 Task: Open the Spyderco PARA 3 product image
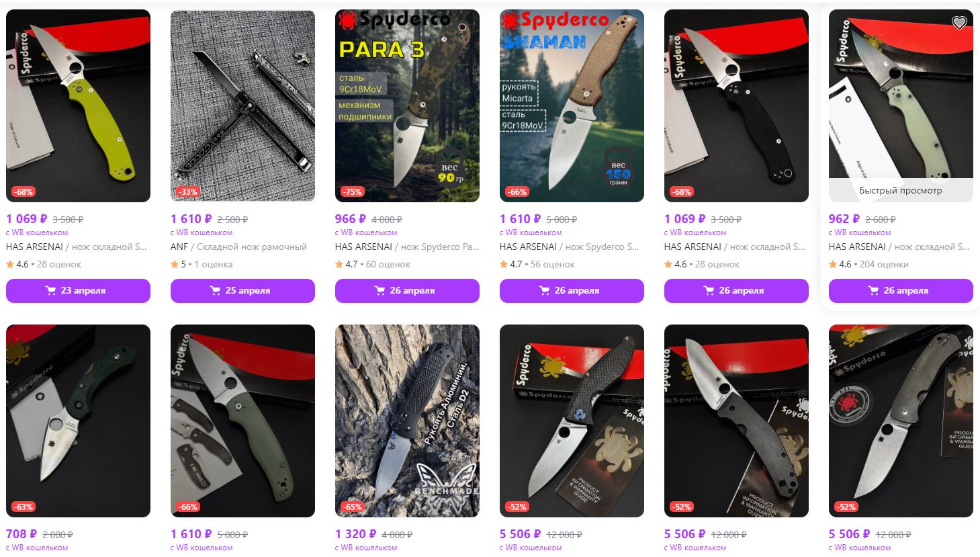[x=407, y=105]
